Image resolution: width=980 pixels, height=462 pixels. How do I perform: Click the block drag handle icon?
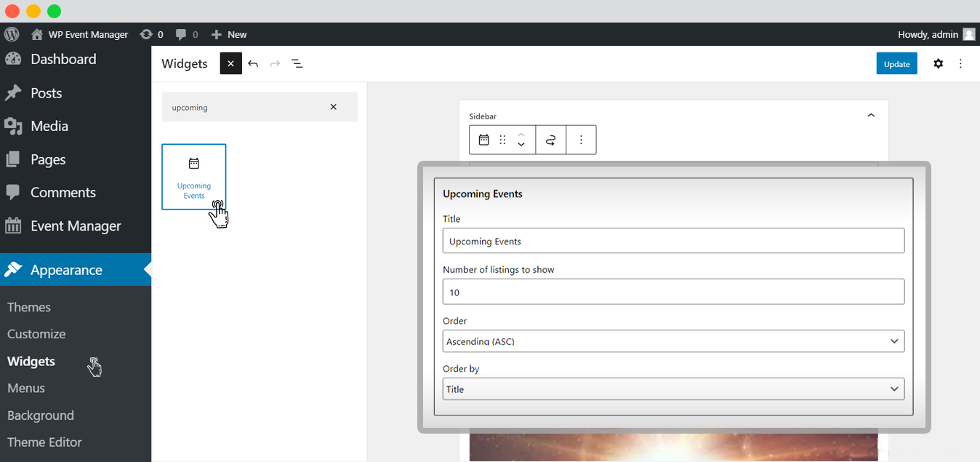502,140
